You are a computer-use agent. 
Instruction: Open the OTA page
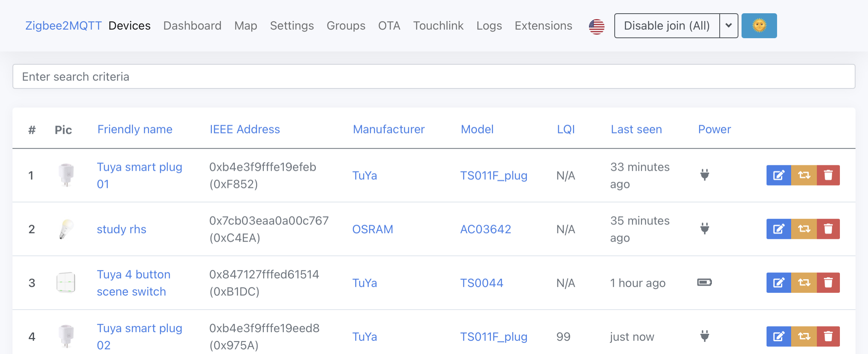point(389,26)
